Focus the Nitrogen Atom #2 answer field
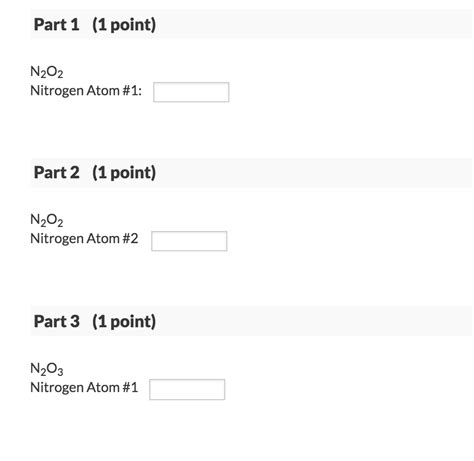Image resolution: width=474 pixels, height=461 pixels. point(189,241)
